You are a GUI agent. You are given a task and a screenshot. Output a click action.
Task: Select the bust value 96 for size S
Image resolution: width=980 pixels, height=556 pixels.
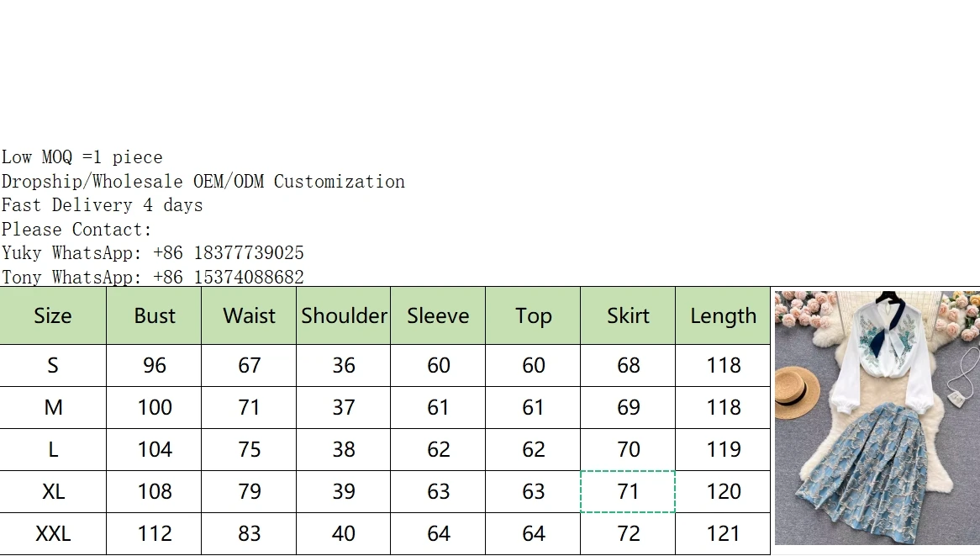pos(155,365)
